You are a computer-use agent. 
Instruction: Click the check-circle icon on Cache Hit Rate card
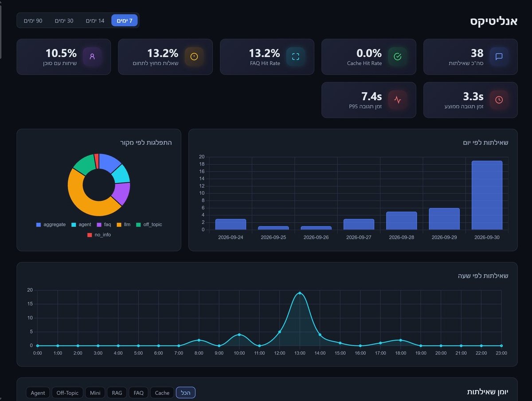pyautogui.click(x=397, y=56)
